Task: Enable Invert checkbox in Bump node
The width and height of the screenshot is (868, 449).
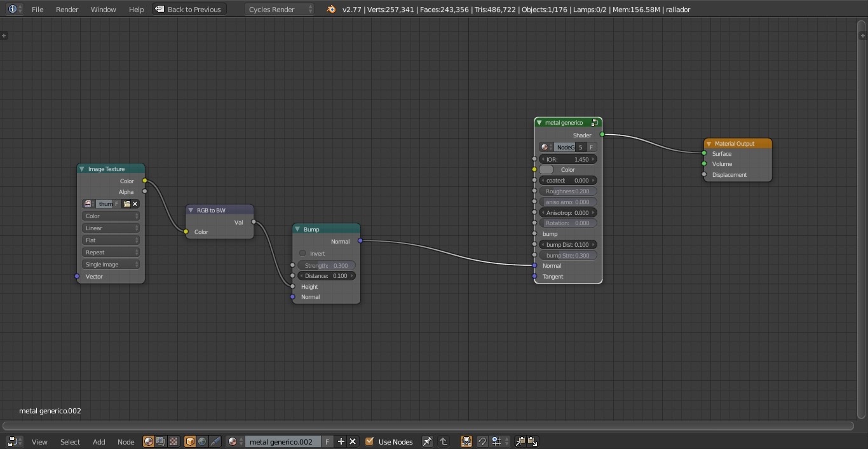Action: pyautogui.click(x=302, y=253)
